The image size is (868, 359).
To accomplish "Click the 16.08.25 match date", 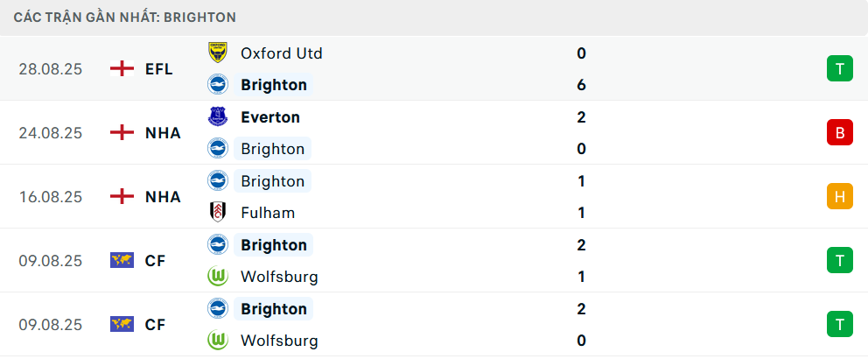I will (51, 197).
